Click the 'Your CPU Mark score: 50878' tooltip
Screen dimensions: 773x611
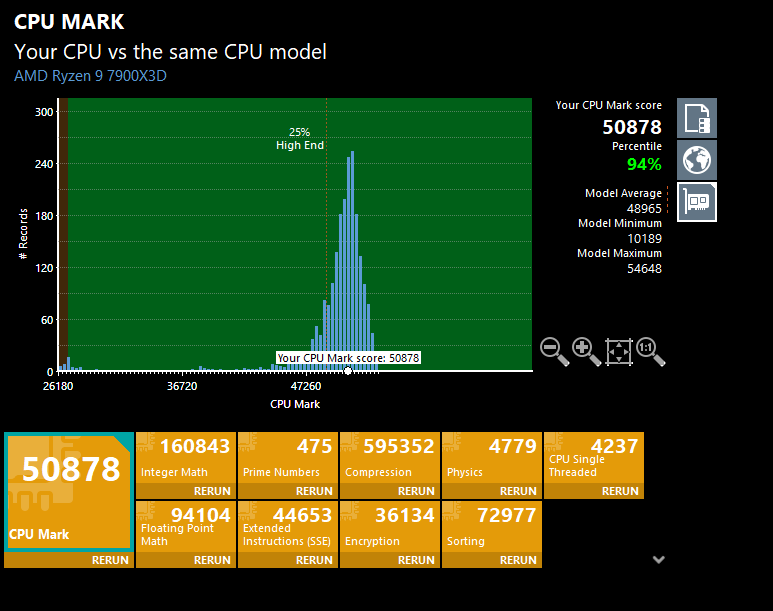coord(348,358)
